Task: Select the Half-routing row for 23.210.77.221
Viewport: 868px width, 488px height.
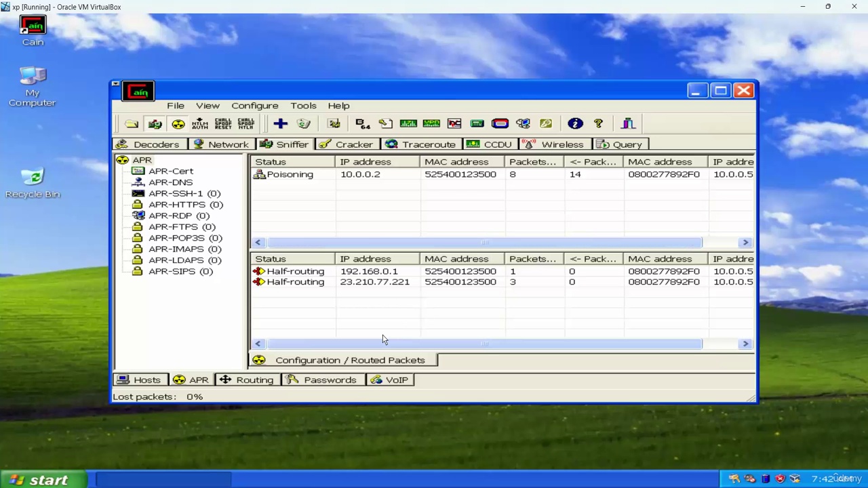Action: (502, 282)
